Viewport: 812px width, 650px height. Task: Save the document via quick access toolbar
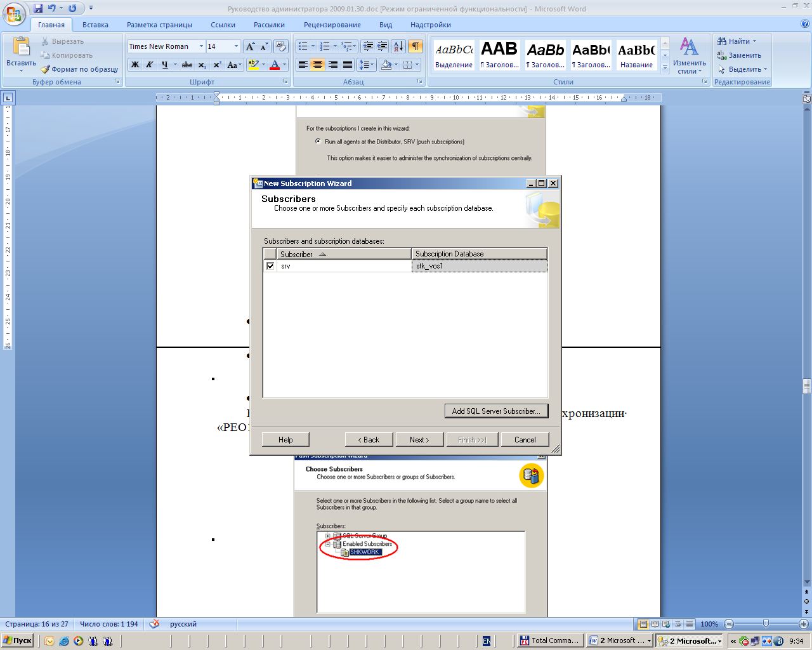(x=38, y=8)
